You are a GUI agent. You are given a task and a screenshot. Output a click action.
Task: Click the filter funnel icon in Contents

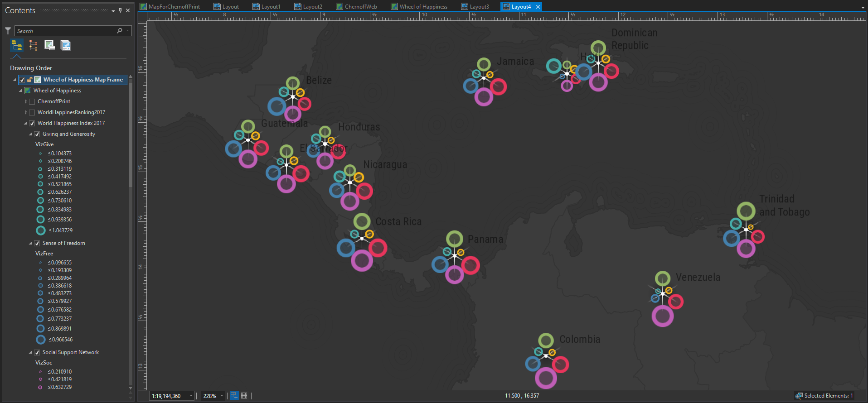coord(8,31)
